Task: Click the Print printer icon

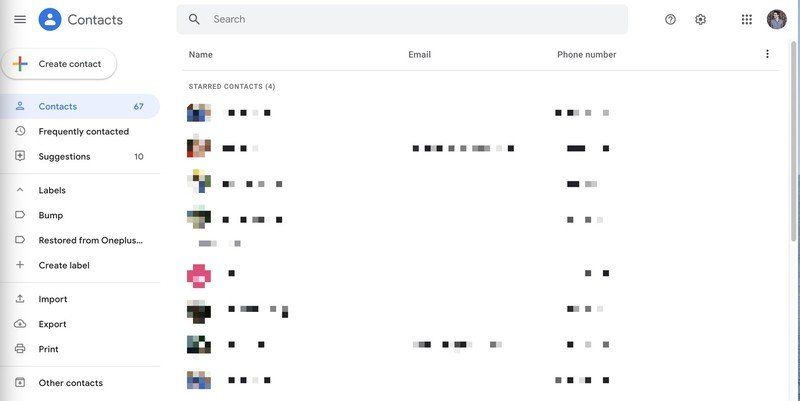Action: [20, 349]
